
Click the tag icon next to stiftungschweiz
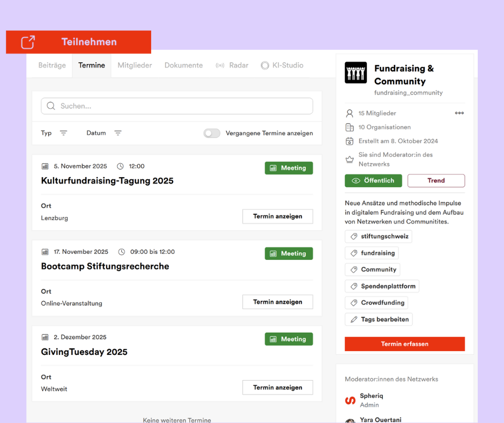353,236
